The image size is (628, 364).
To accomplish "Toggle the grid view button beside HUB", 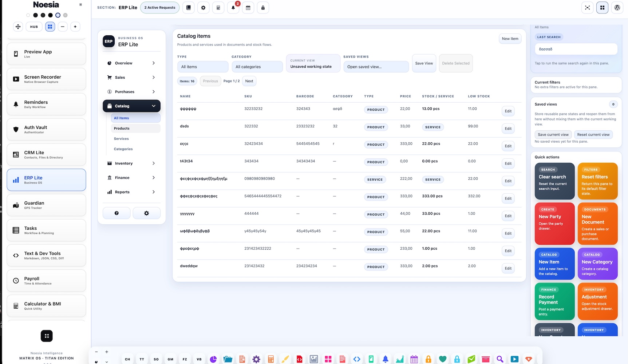I will pyautogui.click(x=50, y=27).
